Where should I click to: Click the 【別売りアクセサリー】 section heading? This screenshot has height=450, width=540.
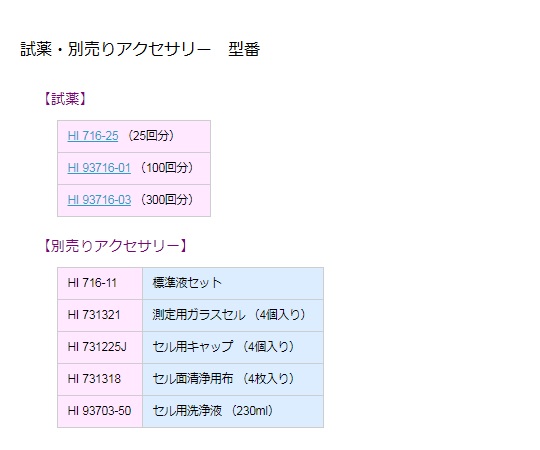coord(115,246)
